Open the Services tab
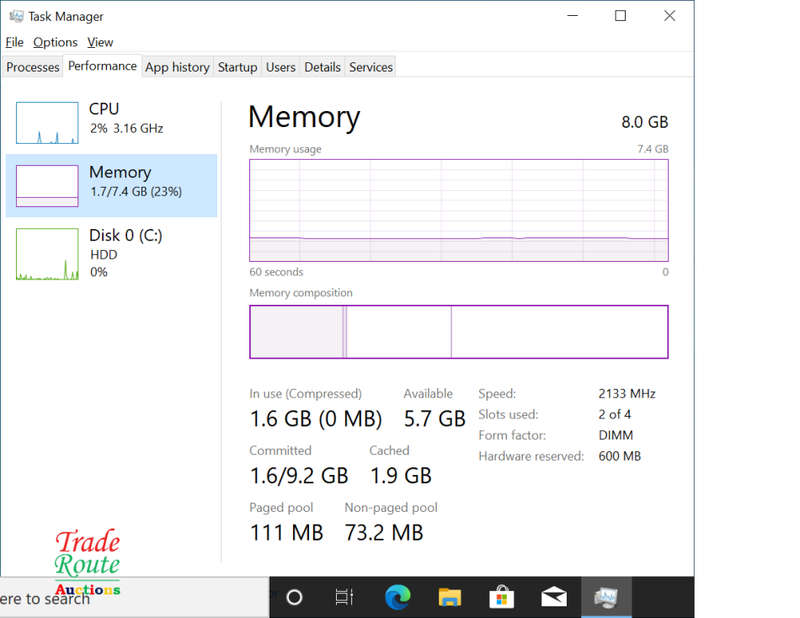The height and width of the screenshot is (618, 800). pos(371,67)
